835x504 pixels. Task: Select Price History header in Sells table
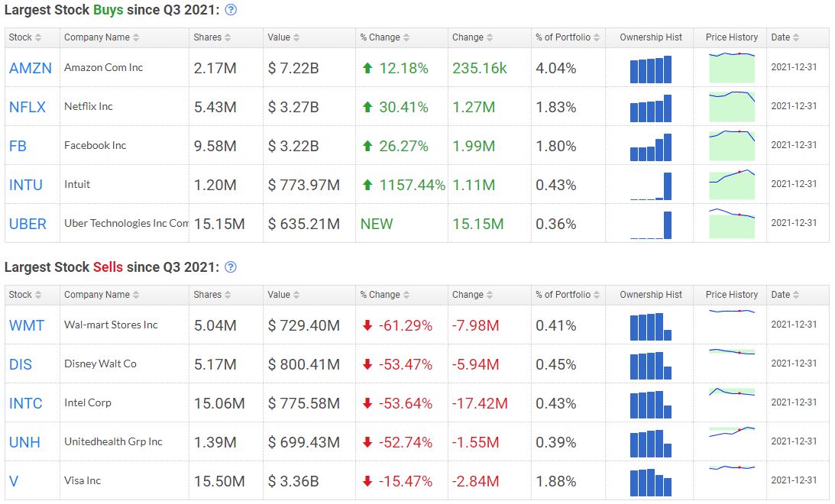(x=732, y=294)
